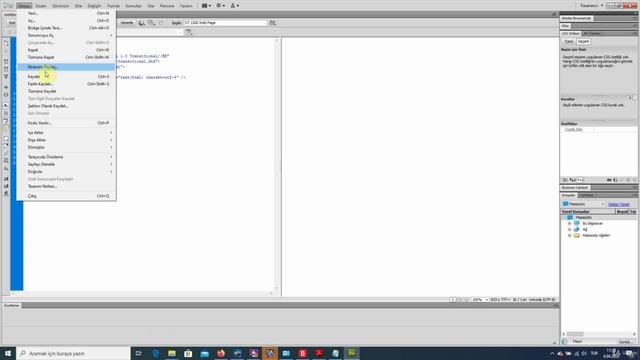Open the Layout icon dropdown in menu bar

click(x=206, y=6)
